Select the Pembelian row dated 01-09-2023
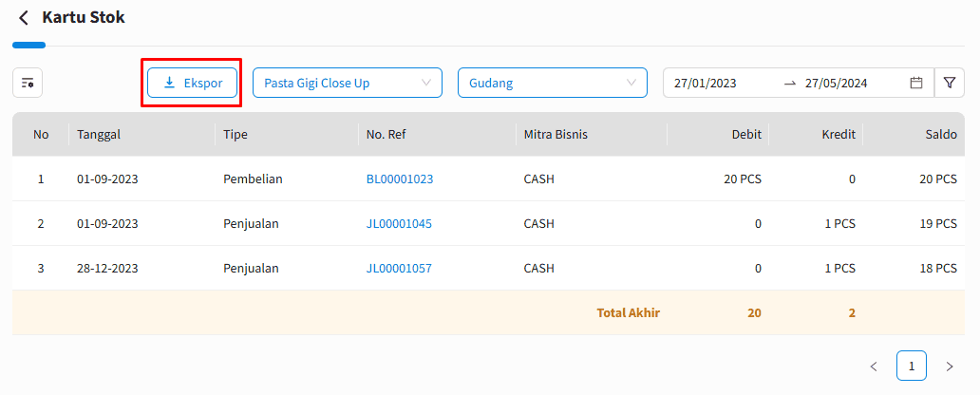The image size is (980, 395). [489, 179]
